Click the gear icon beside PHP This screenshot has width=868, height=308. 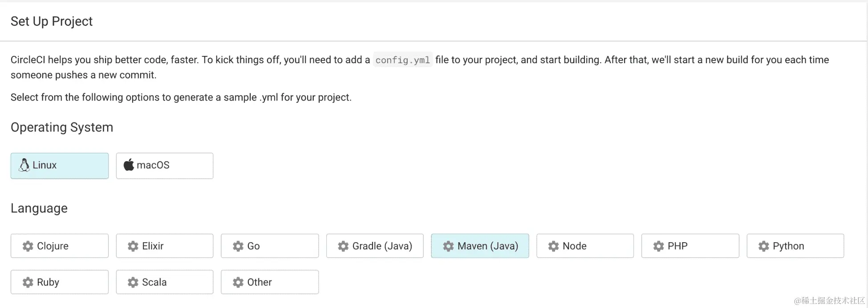click(658, 246)
